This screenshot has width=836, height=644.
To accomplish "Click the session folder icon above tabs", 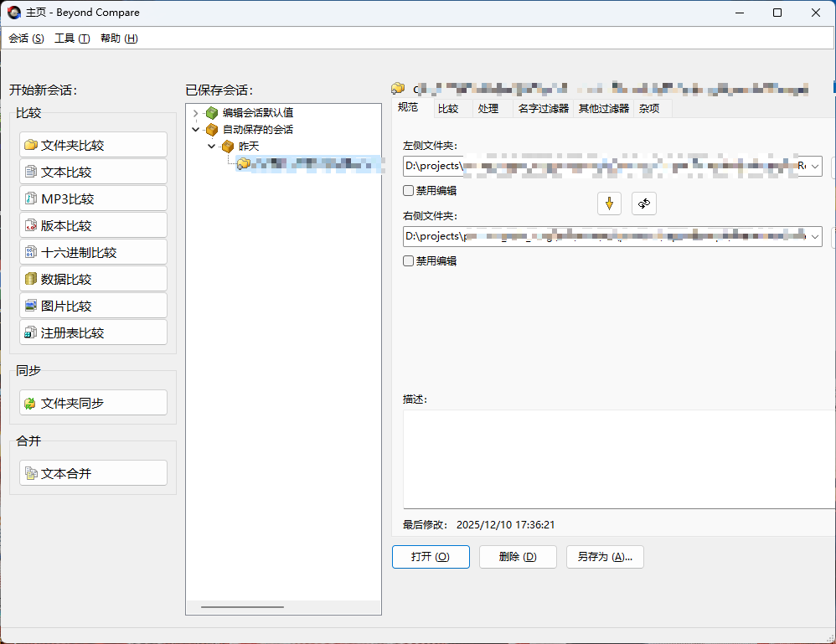I will click(x=398, y=89).
